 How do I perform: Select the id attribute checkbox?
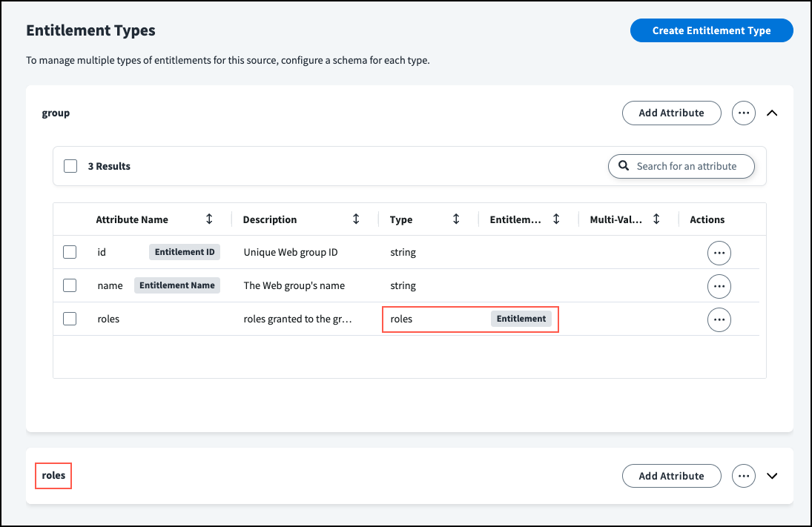(x=70, y=252)
